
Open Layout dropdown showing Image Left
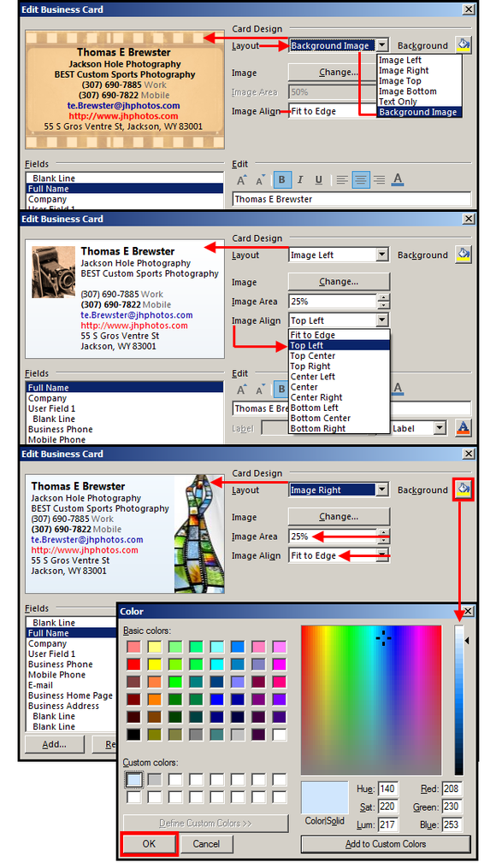[382, 255]
